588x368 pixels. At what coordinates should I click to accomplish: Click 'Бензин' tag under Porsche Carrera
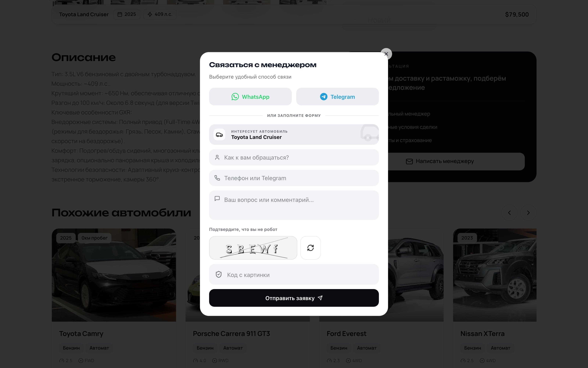point(205,348)
